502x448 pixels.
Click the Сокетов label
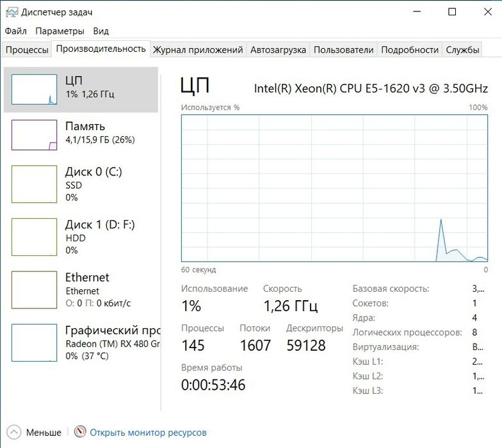pyautogui.click(x=370, y=303)
